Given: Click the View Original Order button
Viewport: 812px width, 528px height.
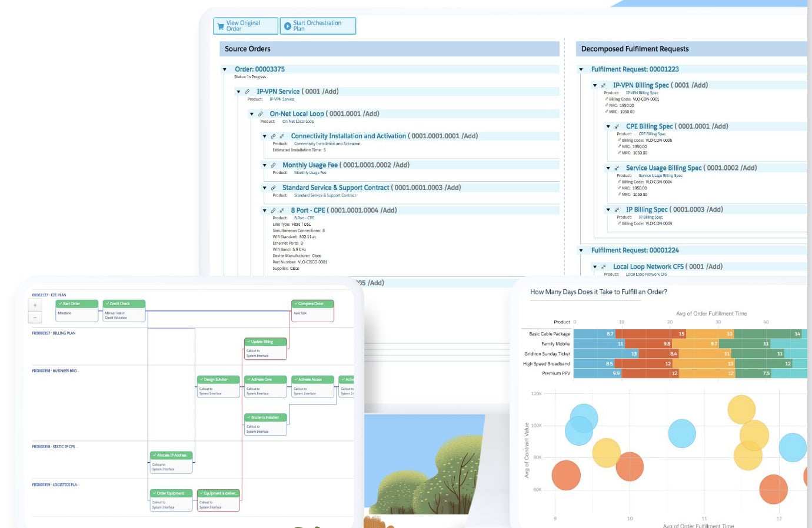Looking at the screenshot, I should click(x=245, y=26).
